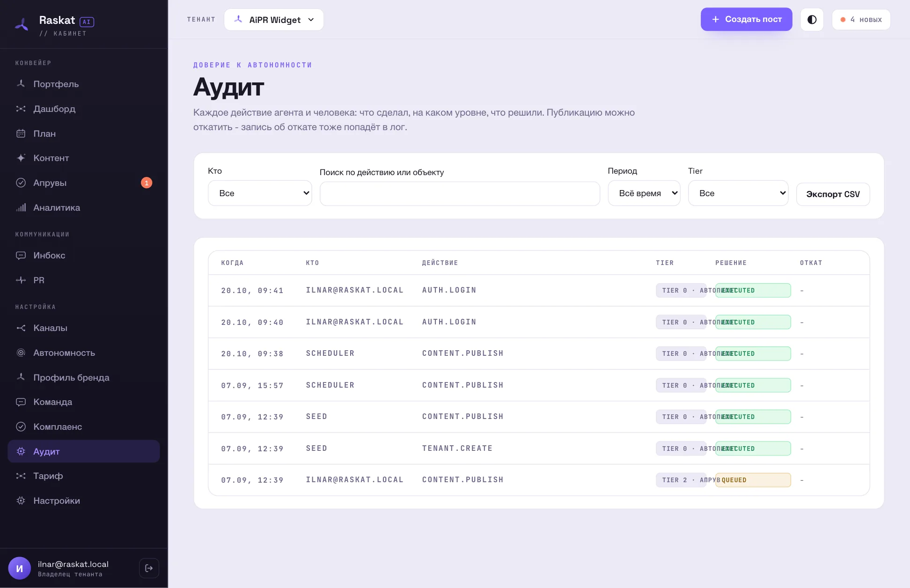Click the search by action or object field
This screenshot has height=588, width=910.
click(460, 193)
